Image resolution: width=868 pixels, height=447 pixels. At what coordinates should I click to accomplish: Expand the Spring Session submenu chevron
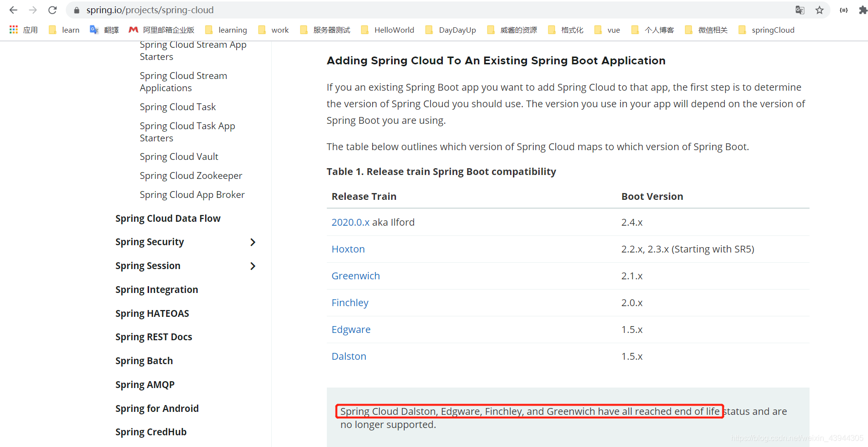coord(252,266)
